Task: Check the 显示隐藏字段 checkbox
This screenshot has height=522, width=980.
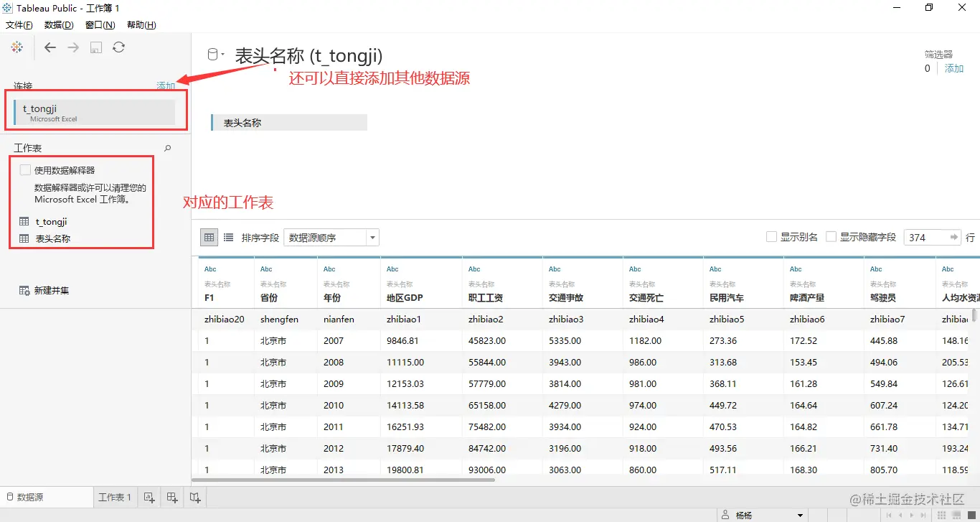Action: 829,236
